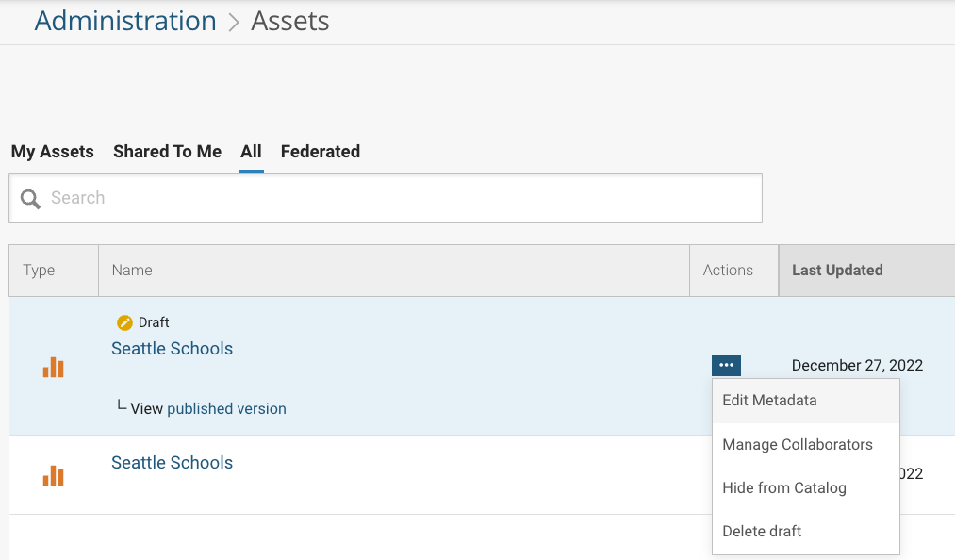Open the Federated tab
Screen dimensions: 955x560
[321, 151]
